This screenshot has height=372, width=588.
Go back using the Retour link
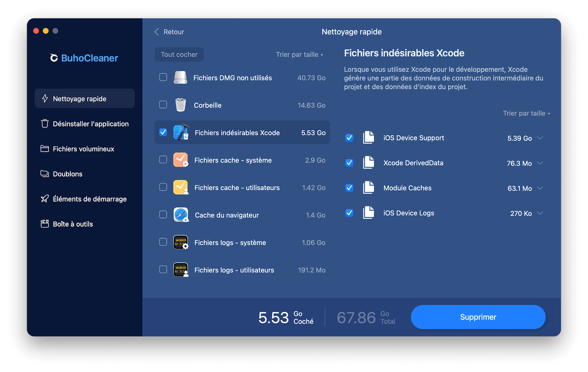[169, 32]
